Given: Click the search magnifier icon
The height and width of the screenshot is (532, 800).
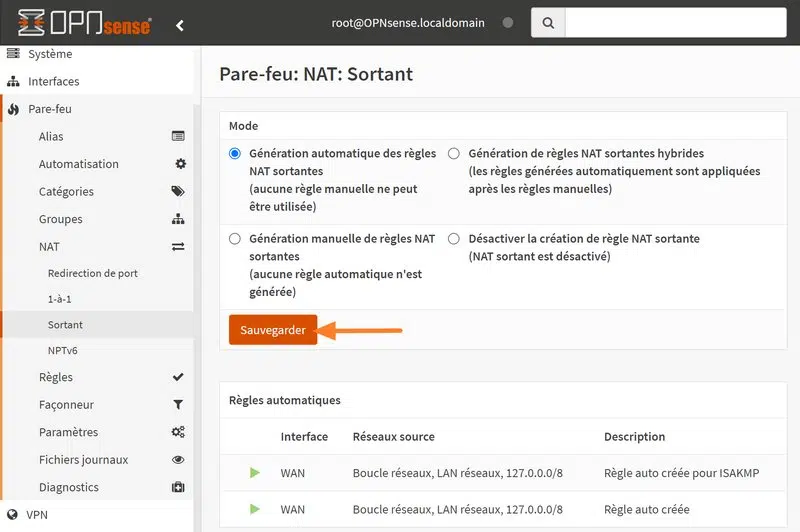Looking at the screenshot, I should pyautogui.click(x=547, y=22).
